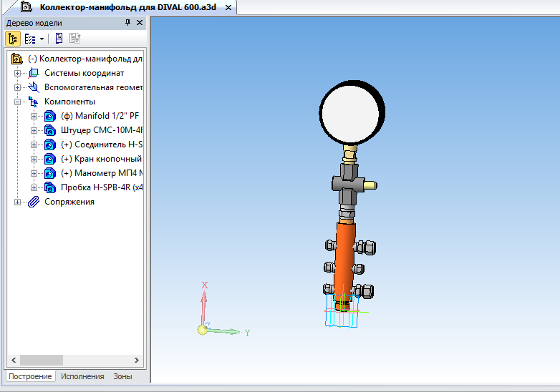The height and width of the screenshot is (392, 560).
Task: Select (+) Кран кнопочный tree item
Action: pyautogui.click(x=102, y=159)
